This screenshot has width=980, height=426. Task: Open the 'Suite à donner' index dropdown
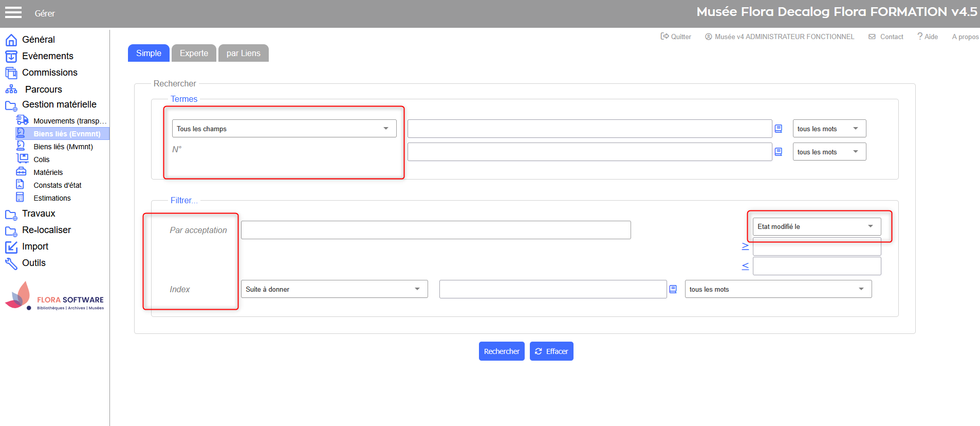tap(334, 289)
